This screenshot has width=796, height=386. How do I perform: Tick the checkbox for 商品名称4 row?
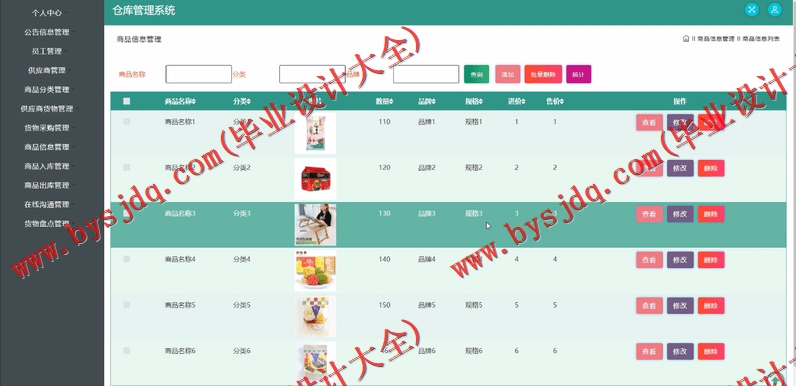click(126, 259)
